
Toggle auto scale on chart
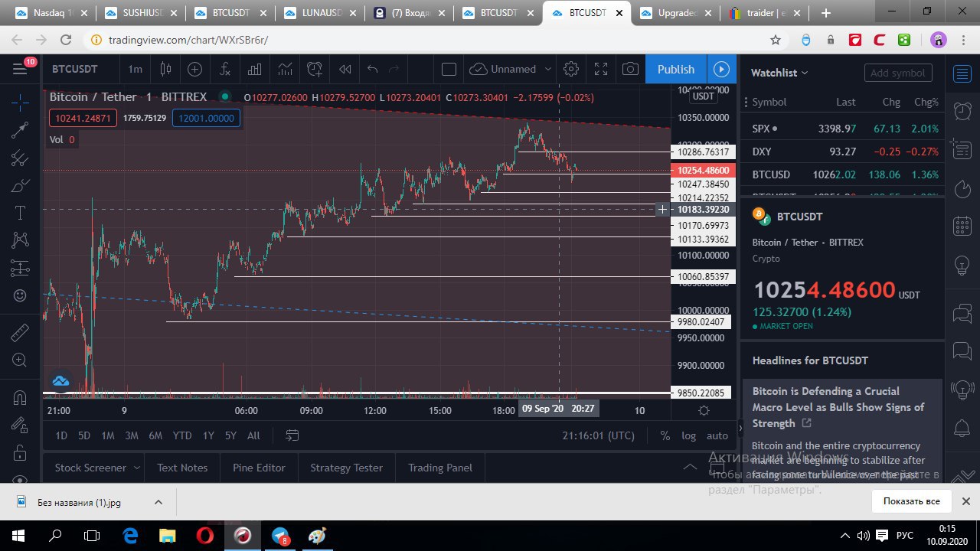tap(717, 435)
